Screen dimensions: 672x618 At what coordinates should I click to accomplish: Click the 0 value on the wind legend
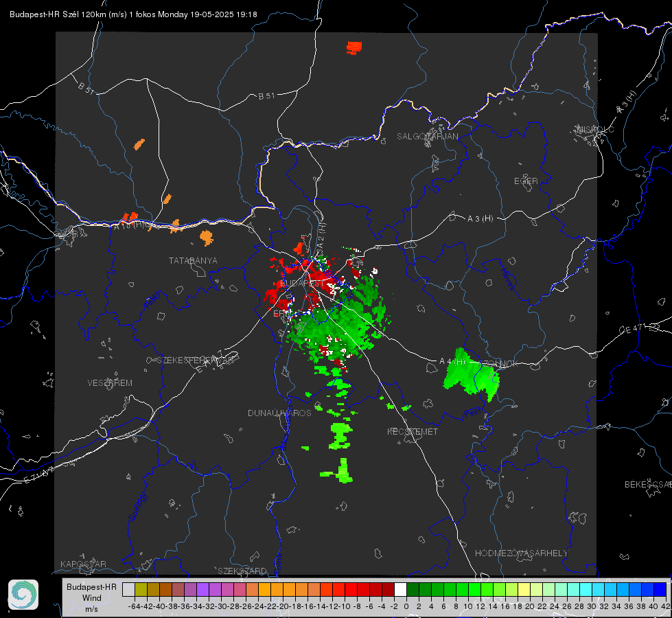coord(406,606)
